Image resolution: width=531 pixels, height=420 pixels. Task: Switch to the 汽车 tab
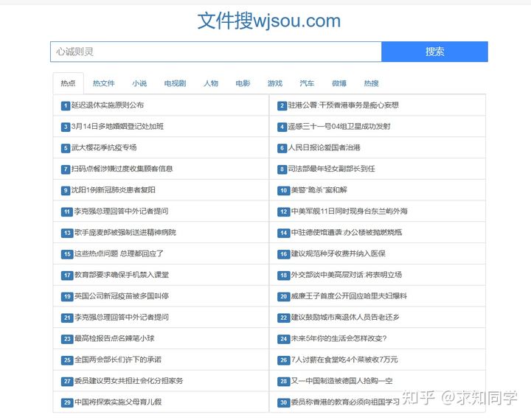coord(307,83)
